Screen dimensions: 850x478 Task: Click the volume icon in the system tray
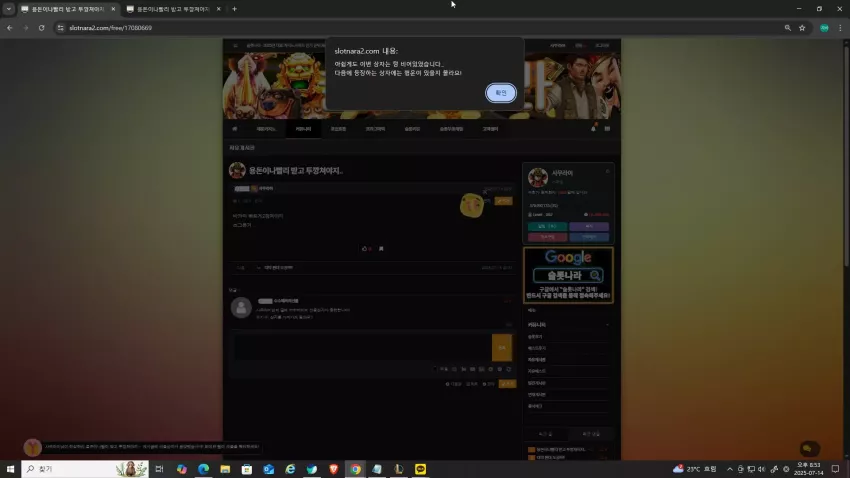pos(761,469)
